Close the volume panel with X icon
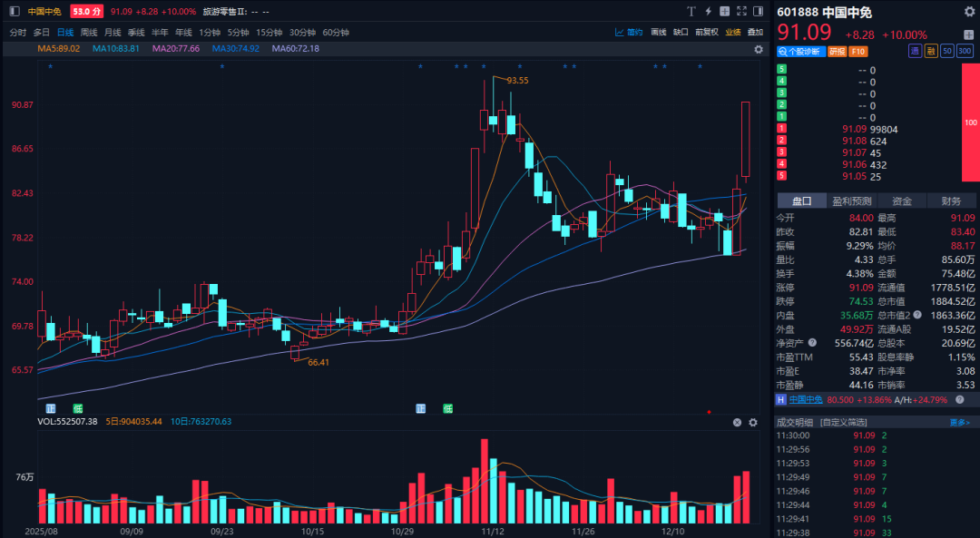Screen dimensions: 980x538 [x=738, y=422]
